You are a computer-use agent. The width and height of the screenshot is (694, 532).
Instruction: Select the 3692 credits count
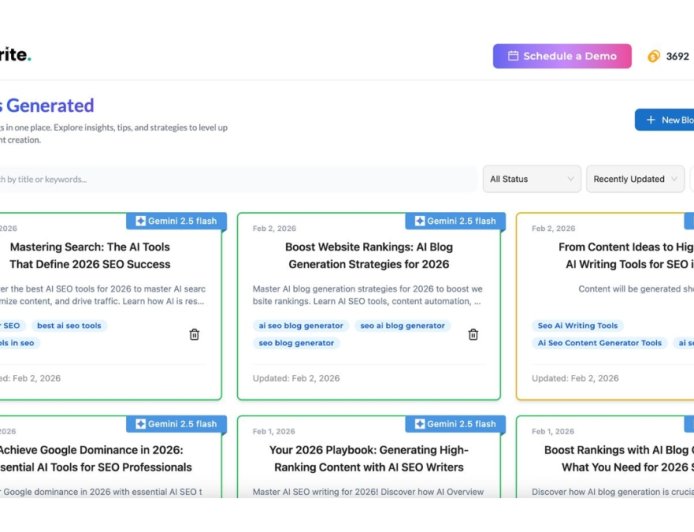678,56
